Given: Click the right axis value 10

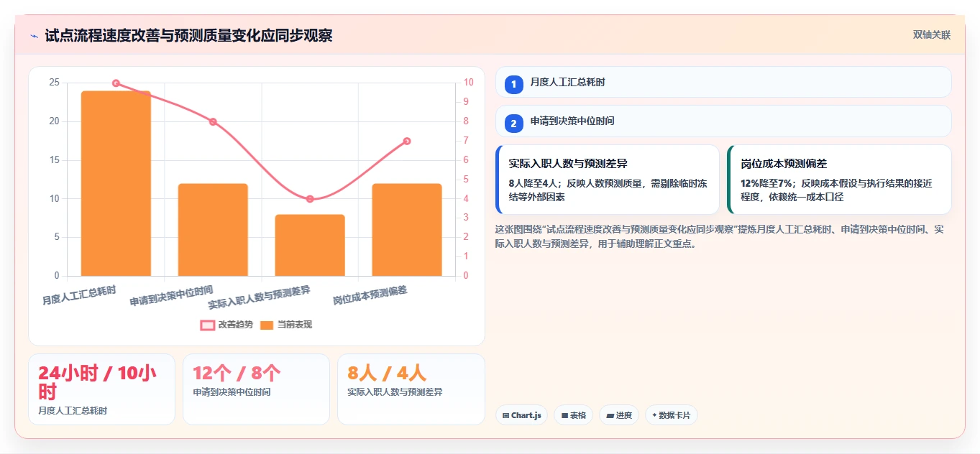Looking at the screenshot, I should [x=468, y=83].
